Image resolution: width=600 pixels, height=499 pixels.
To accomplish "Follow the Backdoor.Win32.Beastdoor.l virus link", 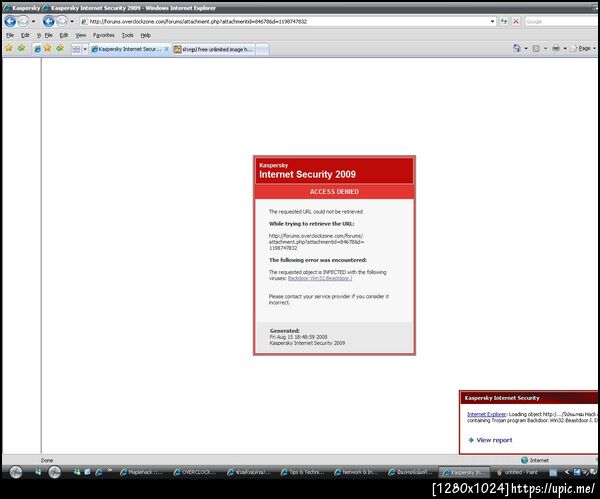I will point(320,278).
